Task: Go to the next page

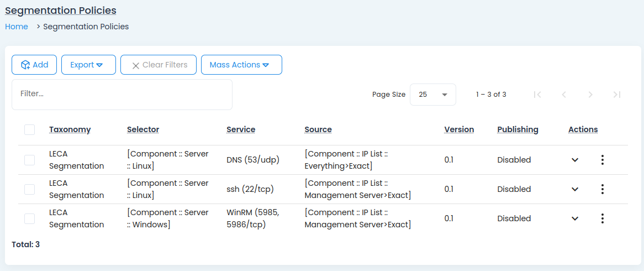Action: point(590,95)
